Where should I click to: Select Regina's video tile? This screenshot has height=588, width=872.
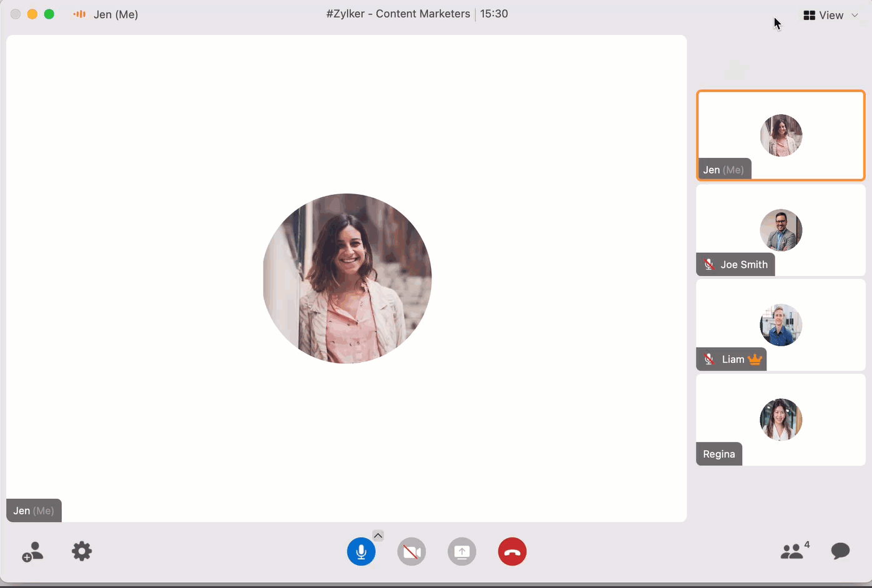click(781, 419)
